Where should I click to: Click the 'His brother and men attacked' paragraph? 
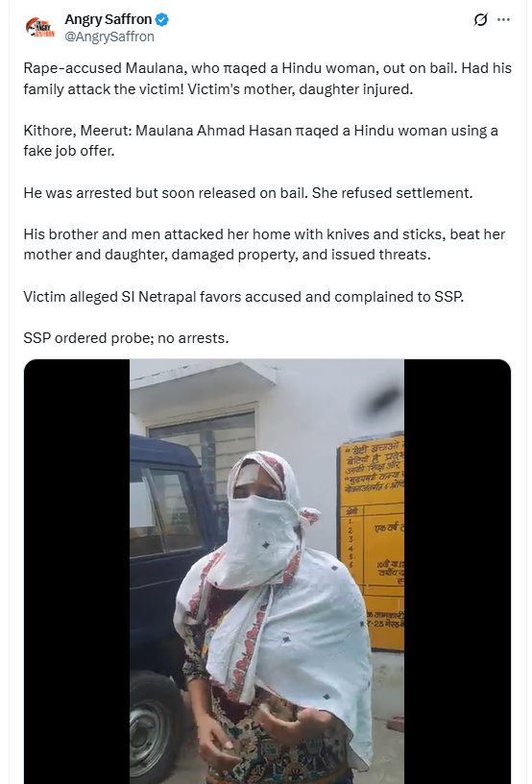click(264, 244)
